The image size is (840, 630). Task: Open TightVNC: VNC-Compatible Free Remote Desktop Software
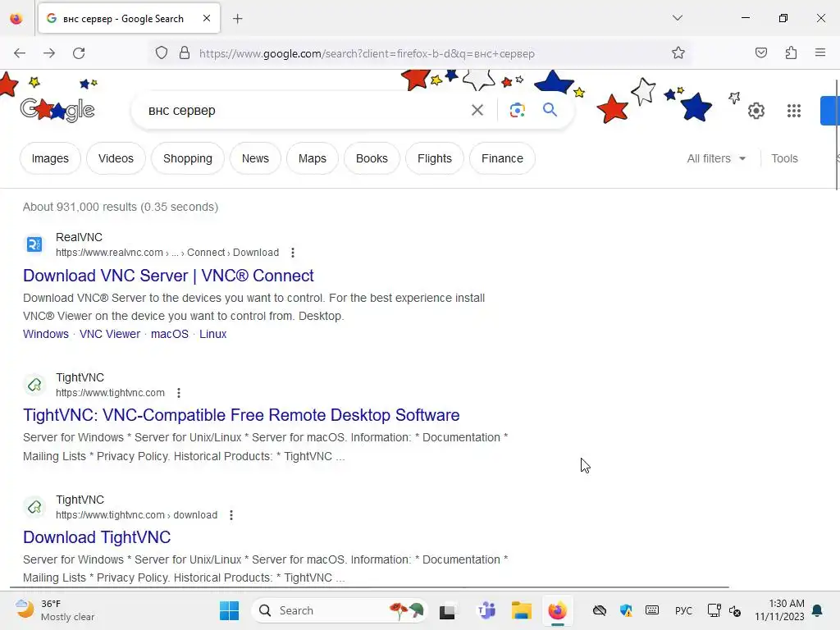(241, 415)
